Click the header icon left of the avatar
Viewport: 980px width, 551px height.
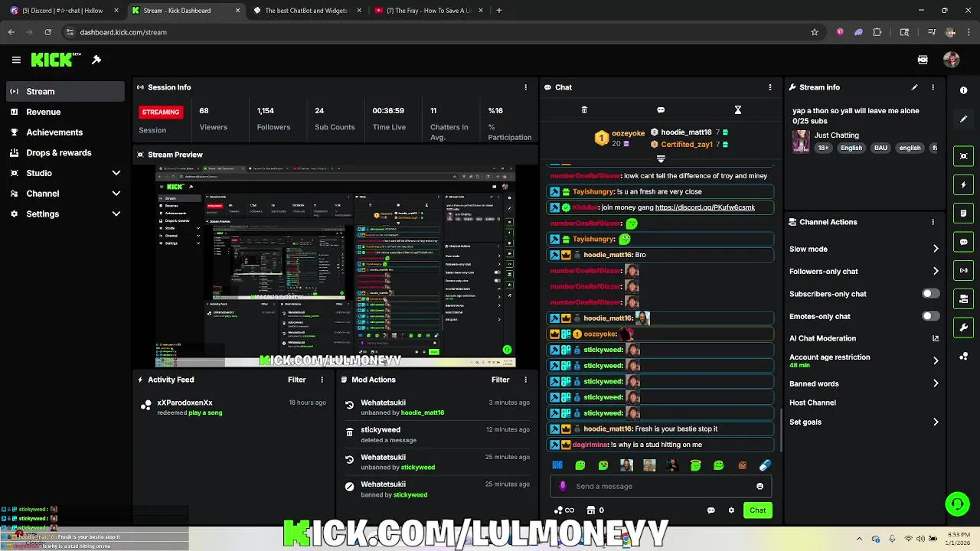coord(923,60)
